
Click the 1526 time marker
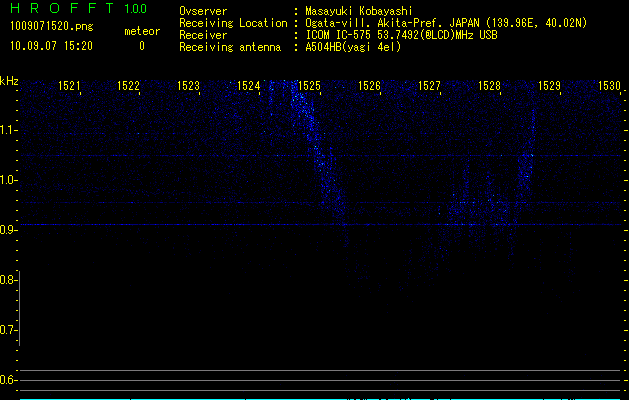pos(369,86)
